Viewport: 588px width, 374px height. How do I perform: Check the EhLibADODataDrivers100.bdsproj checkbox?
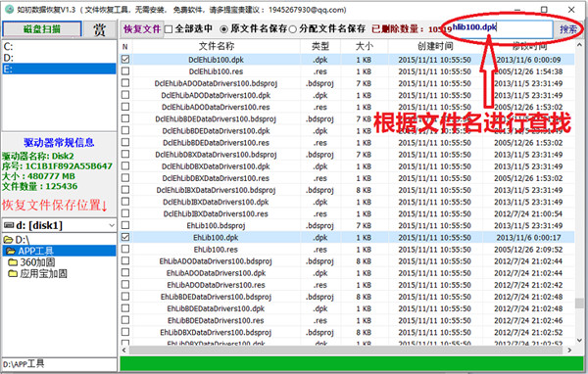(125, 260)
